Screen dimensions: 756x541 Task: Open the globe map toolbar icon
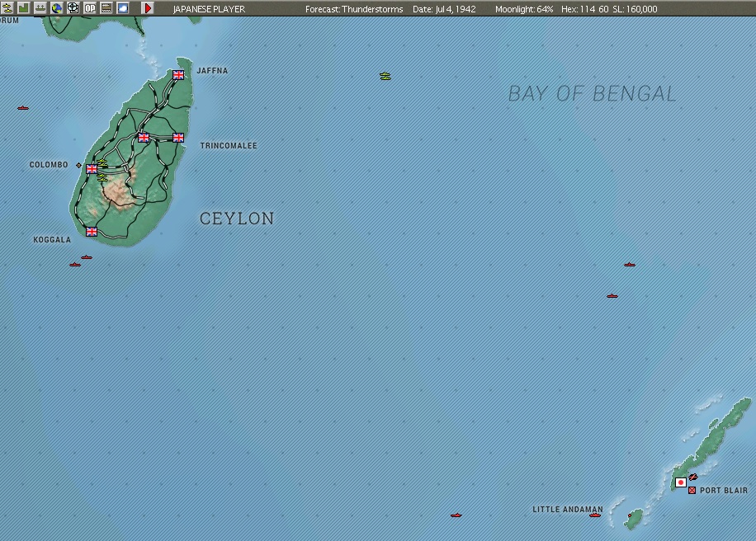[x=57, y=7]
